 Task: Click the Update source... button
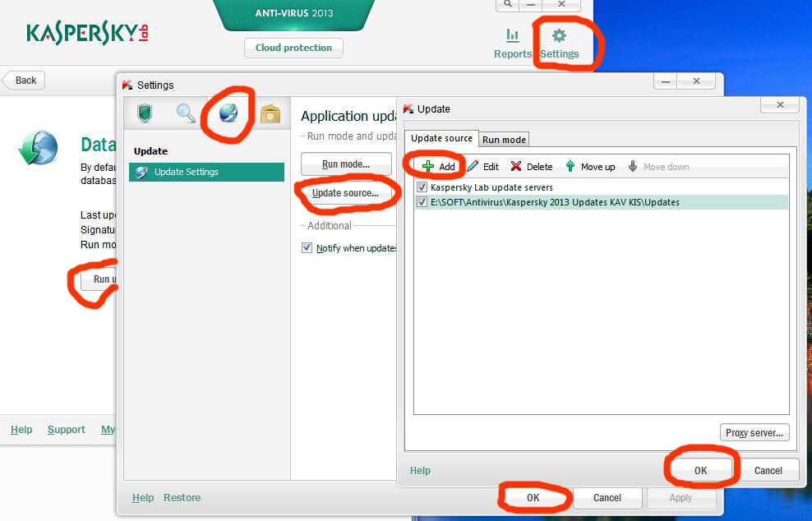(345, 192)
